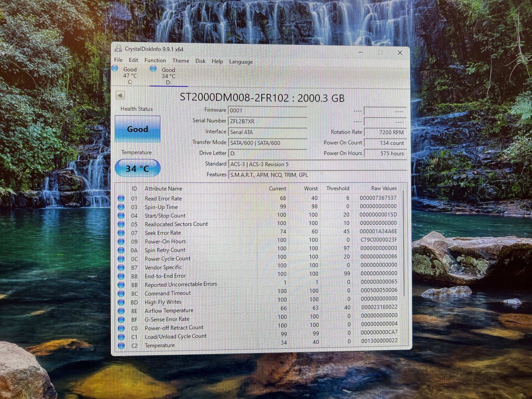532x399 pixels.
Task: Click the Serial Number field ZFL2B7XR
Action: point(268,121)
